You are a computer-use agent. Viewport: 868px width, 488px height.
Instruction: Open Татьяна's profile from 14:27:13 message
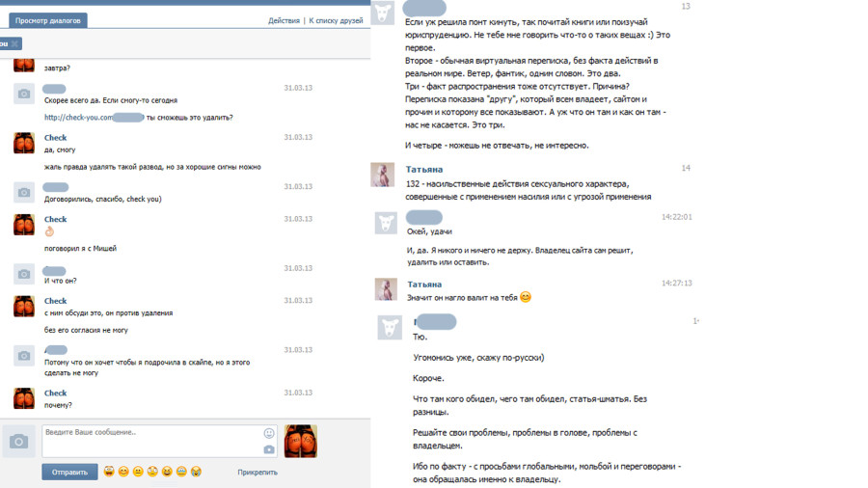point(424,285)
